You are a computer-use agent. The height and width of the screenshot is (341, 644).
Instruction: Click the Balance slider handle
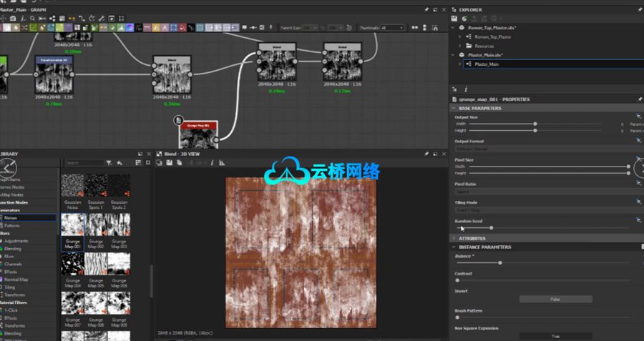pyautogui.click(x=499, y=262)
